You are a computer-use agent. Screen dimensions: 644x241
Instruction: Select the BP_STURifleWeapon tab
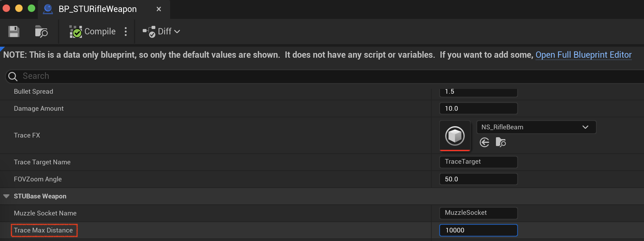click(x=98, y=9)
